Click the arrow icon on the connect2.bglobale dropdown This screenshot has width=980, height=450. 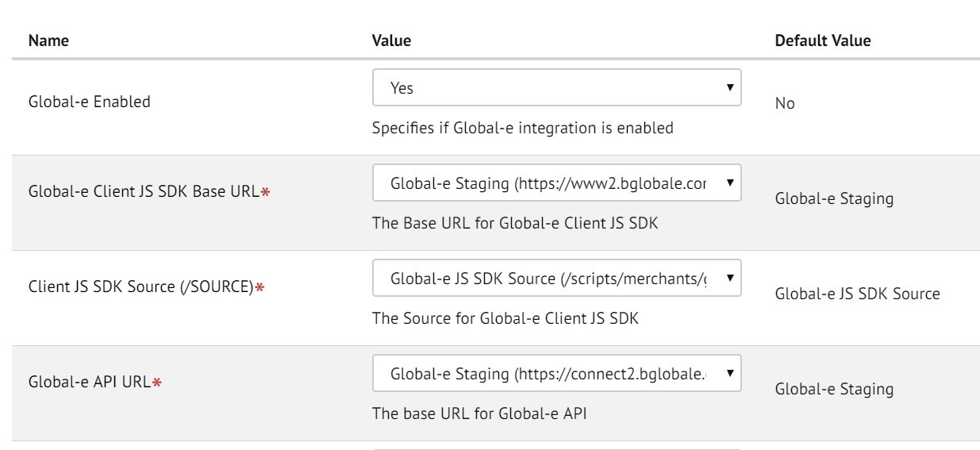pyautogui.click(x=729, y=373)
